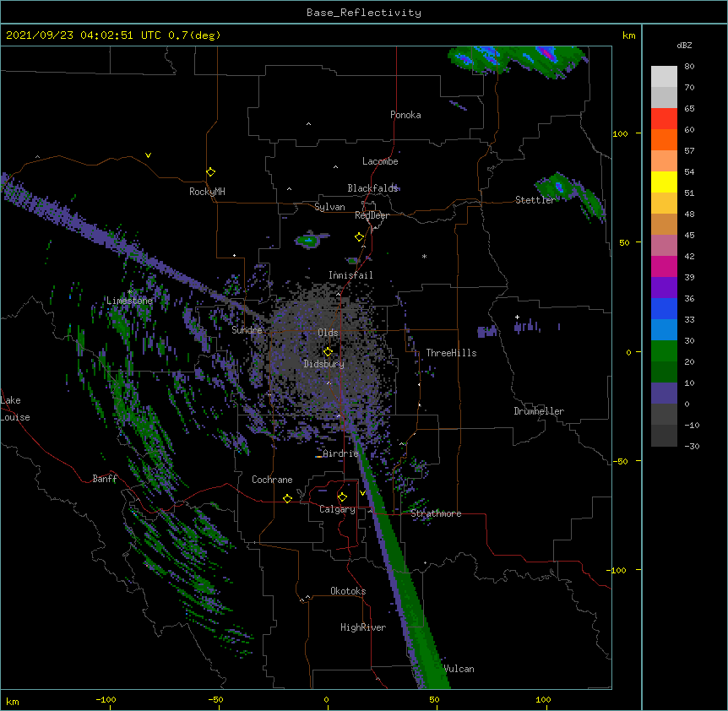This screenshot has width=728, height=711.
Task: Click the Stettler label
Action: pos(535,200)
